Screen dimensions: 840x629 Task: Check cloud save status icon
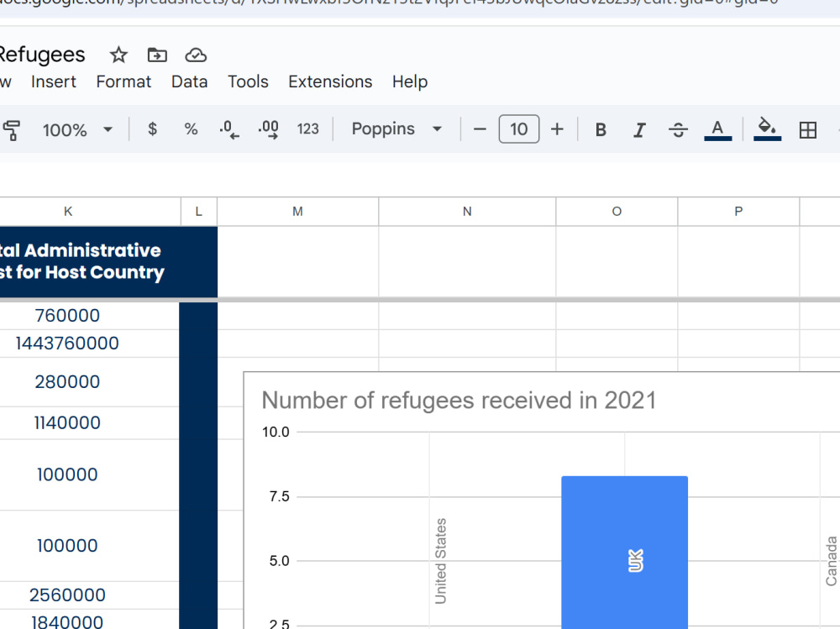point(196,55)
